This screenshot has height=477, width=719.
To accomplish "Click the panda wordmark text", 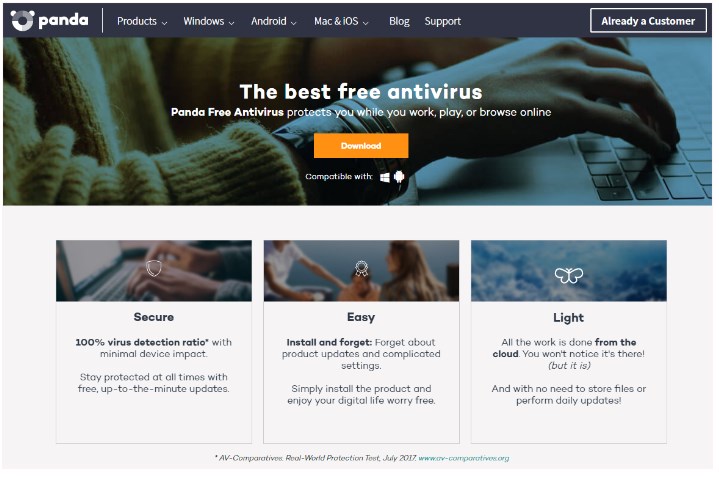I will pos(63,20).
